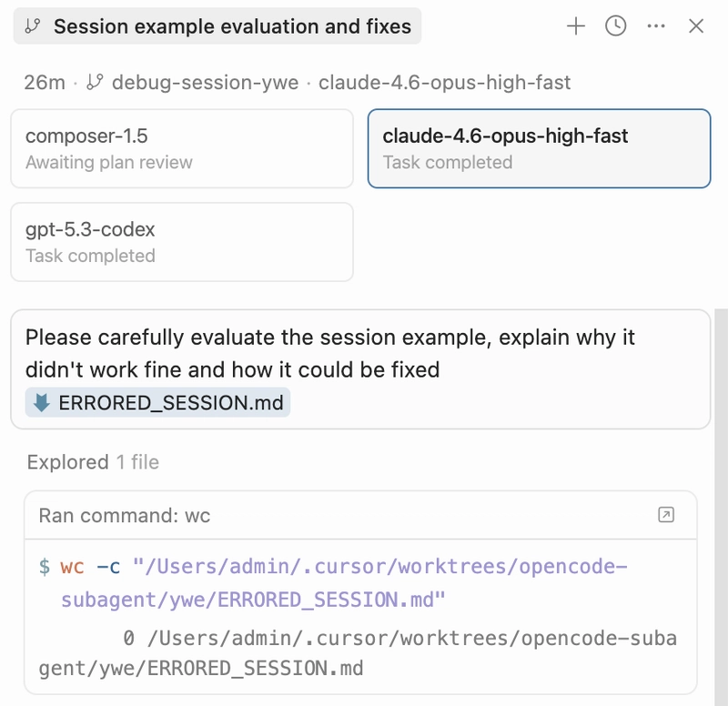728x706 pixels.
Task: Open chat history clock icon
Action: (616, 26)
